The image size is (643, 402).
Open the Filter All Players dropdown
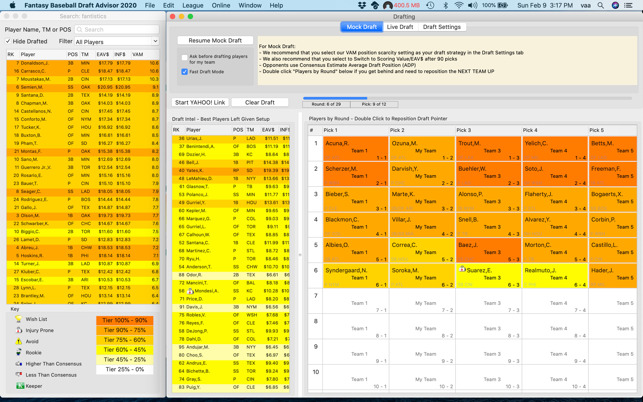point(116,41)
